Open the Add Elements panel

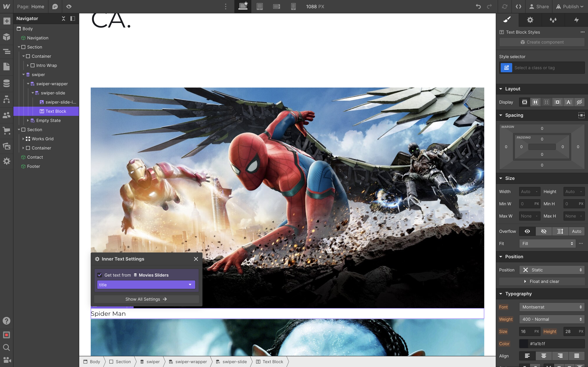pos(7,21)
